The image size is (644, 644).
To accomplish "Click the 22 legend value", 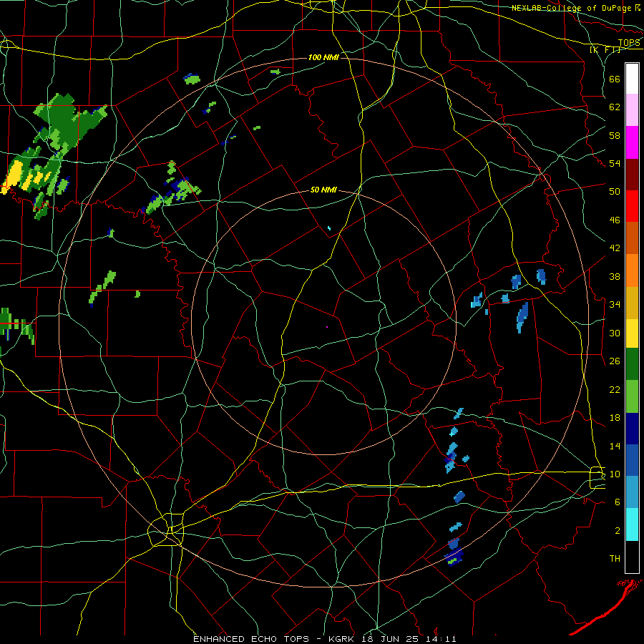I will point(615,389).
